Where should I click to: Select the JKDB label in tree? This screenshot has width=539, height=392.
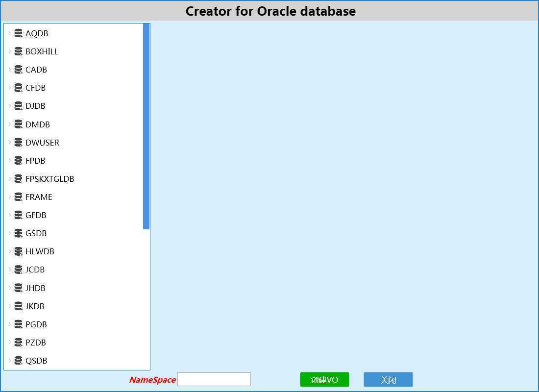[35, 306]
